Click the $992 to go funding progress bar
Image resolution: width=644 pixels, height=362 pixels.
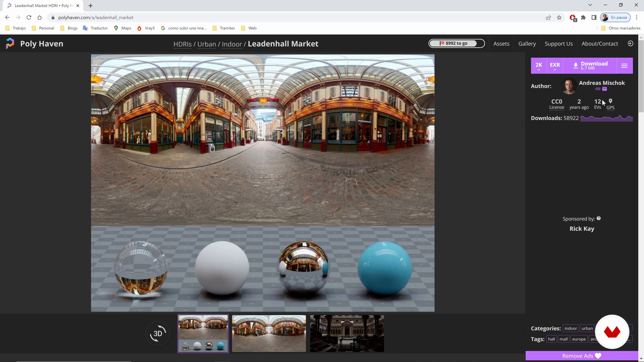(457, 43)
